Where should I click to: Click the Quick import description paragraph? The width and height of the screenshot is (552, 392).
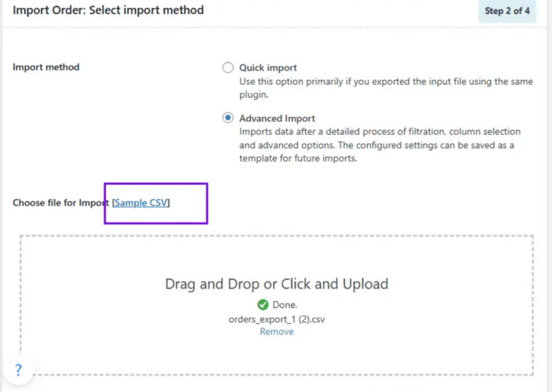point(386,88)
